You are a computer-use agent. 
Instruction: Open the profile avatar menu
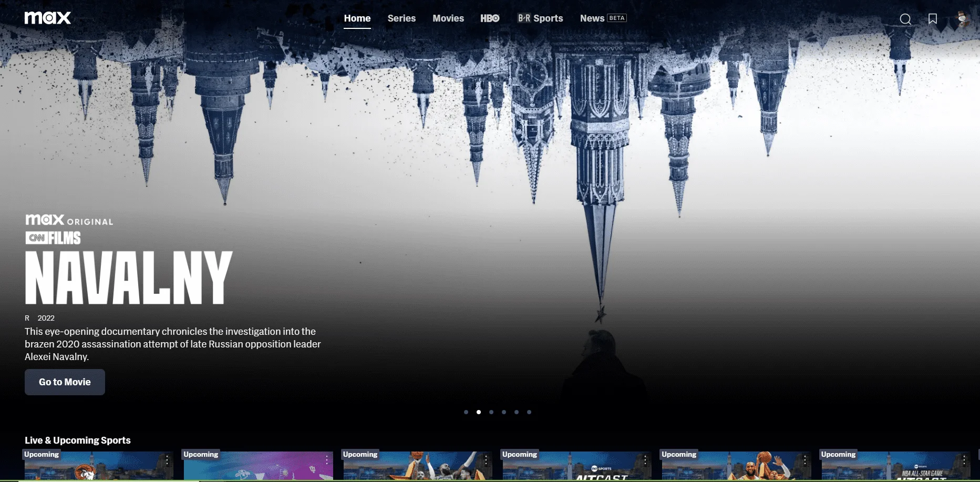(962, 19)
